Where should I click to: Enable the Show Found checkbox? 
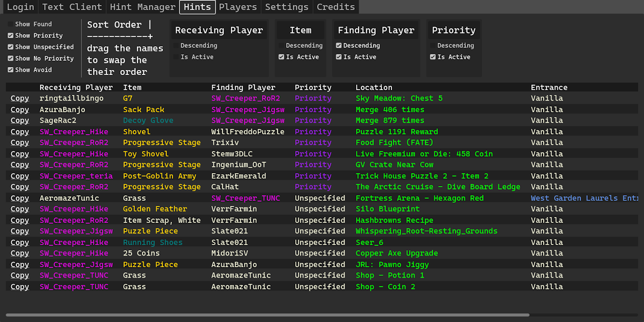pyautogui.click(x=10, y=24)
